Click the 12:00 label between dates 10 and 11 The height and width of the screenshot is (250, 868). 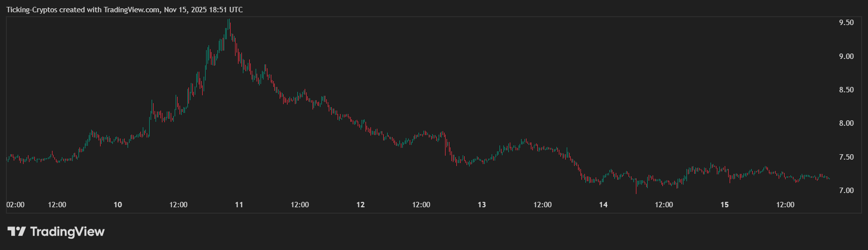(x=179, y=205)
